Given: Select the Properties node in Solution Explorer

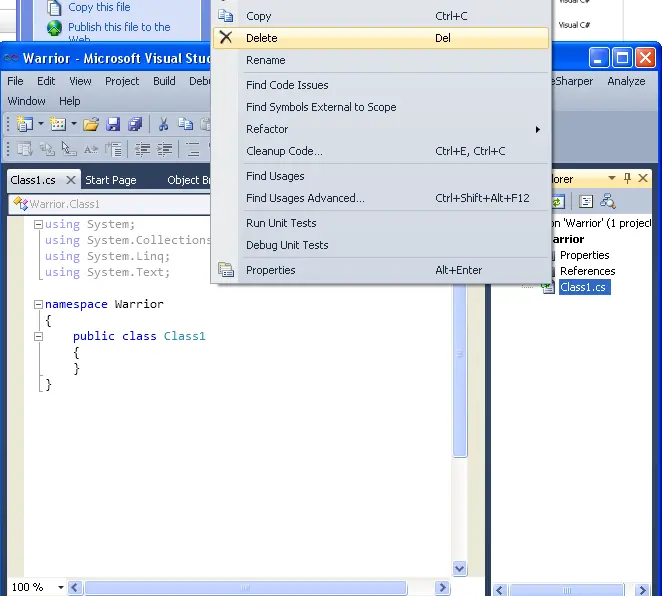Looking at the screenshot, I should 584,255.
